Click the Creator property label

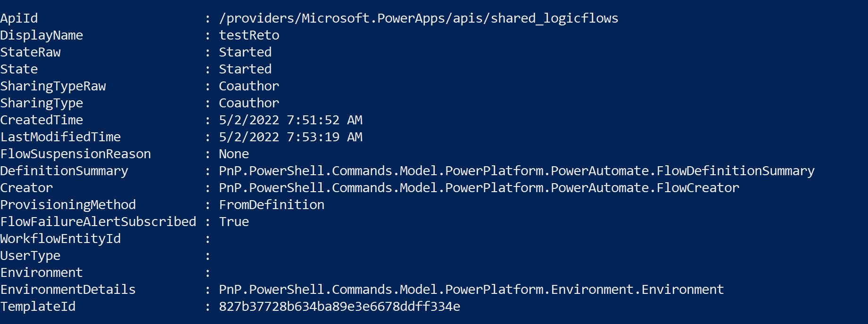coord(26,188)
